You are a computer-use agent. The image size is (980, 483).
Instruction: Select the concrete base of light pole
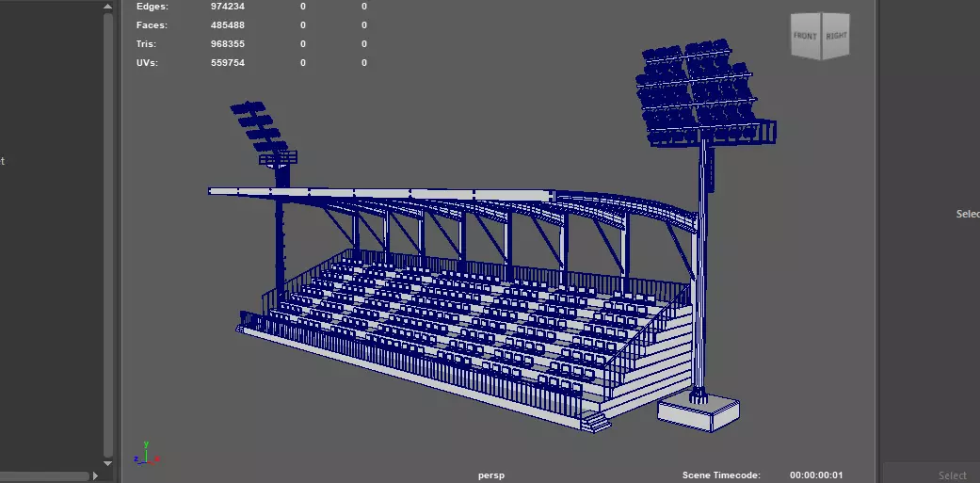699,411
